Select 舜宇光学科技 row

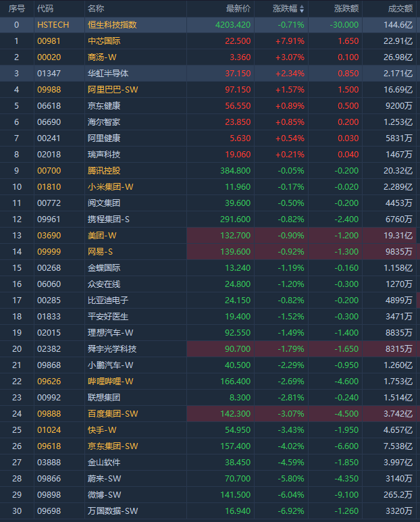[x=210, y=349]
